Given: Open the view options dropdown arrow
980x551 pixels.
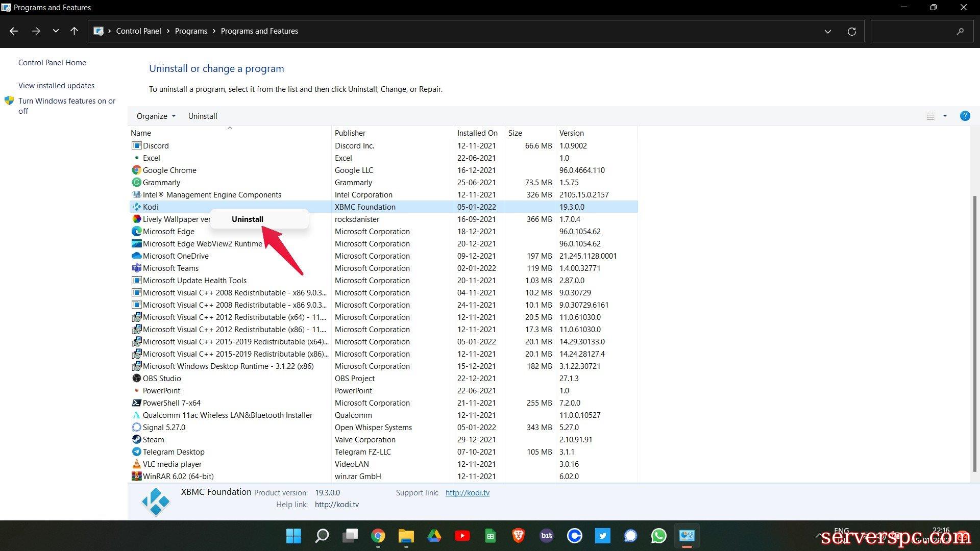Looking at the screenshot, I should tap(945, 116).
